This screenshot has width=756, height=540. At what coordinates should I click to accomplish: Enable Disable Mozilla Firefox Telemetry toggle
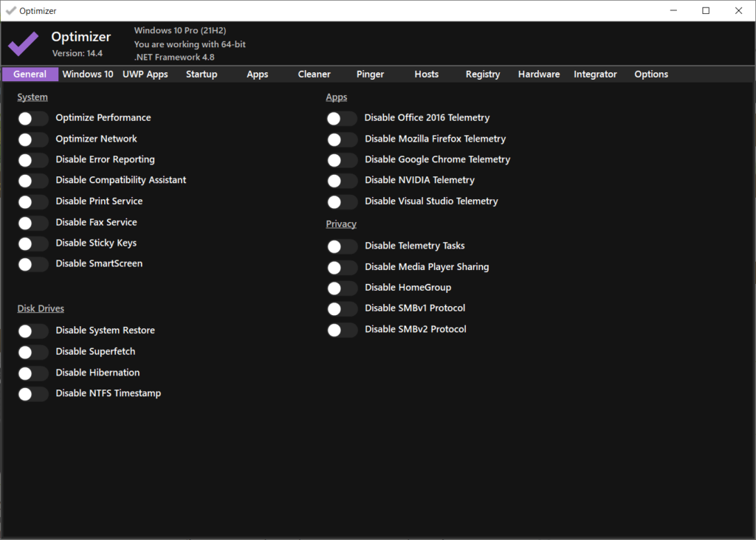pos(342,139)
